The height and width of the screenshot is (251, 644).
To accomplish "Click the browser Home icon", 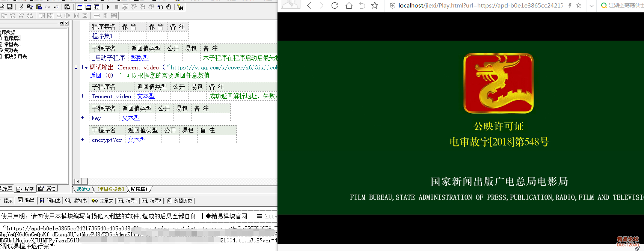I will [x=349, y=5].
